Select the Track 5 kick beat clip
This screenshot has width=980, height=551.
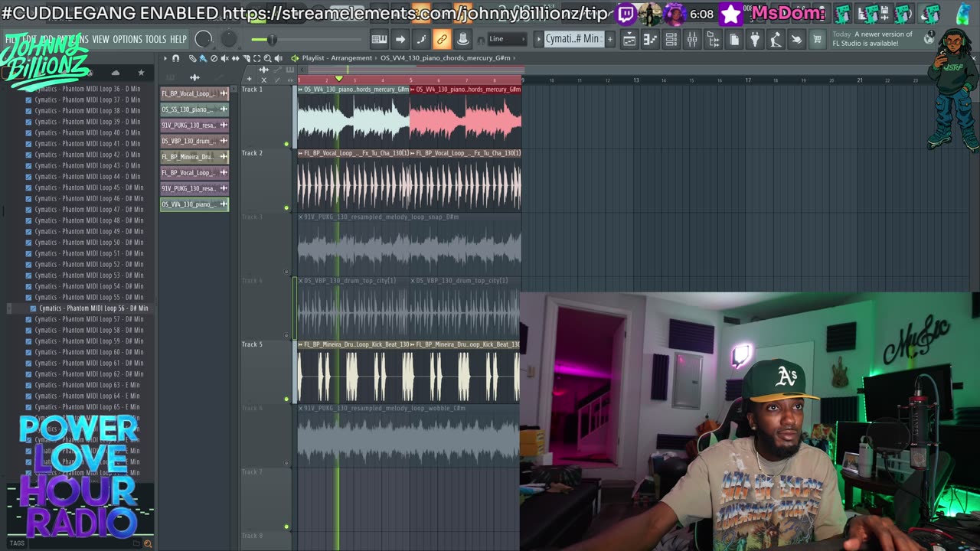point(409,372)
